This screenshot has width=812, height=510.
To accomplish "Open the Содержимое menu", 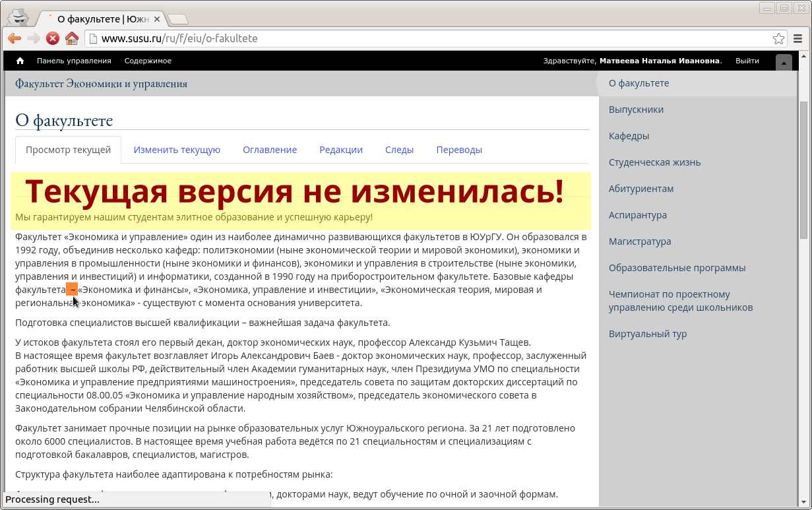I will coord(148,61).
